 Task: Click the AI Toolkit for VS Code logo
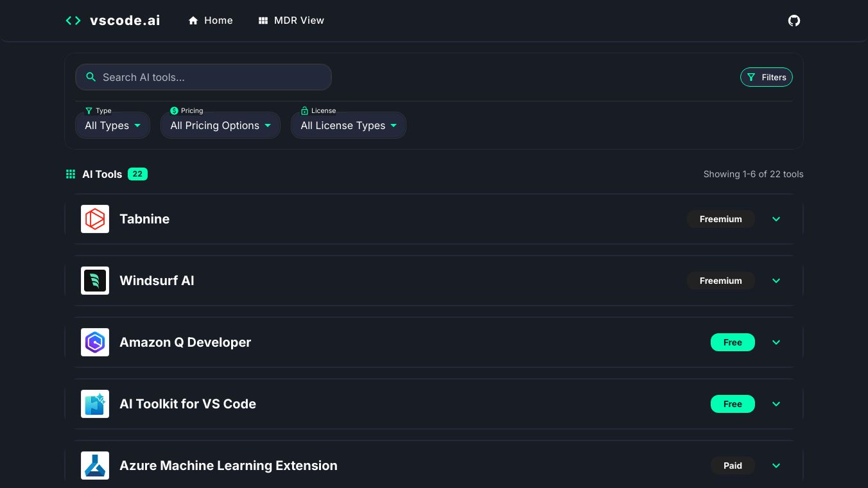(x=95, y=404)
